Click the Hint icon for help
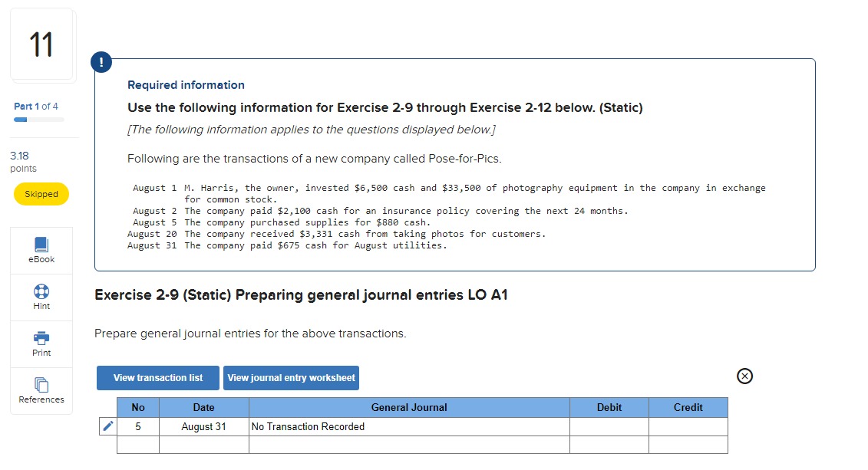Image resolution: width=868 pixels, height=470 pixels. tap(41, 297)
